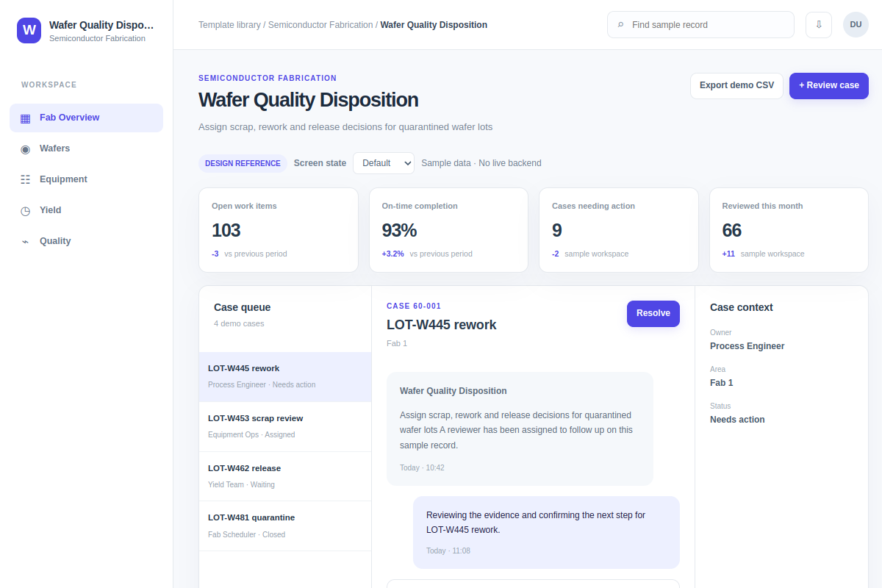
Task: Open the Quality section
Action: click(86, 241)
